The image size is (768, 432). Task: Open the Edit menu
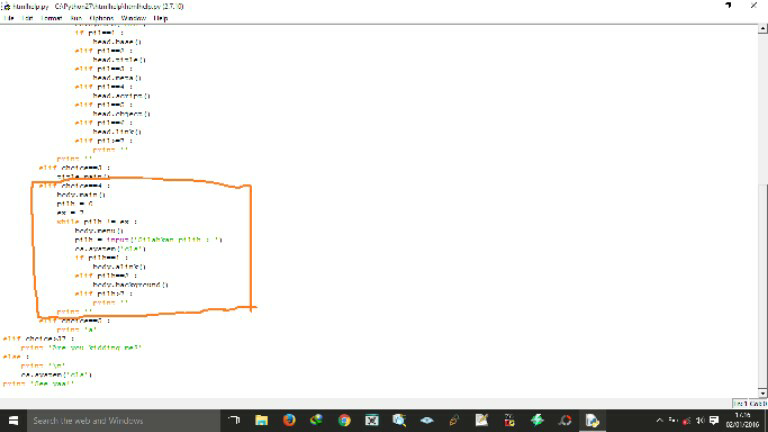27,18
